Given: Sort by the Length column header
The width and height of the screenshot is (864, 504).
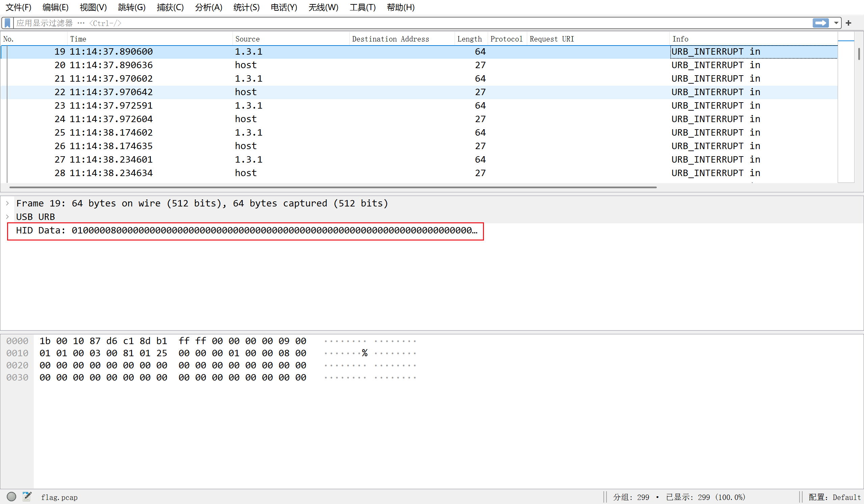Looking at the screenshot, I should pos(469,39).
